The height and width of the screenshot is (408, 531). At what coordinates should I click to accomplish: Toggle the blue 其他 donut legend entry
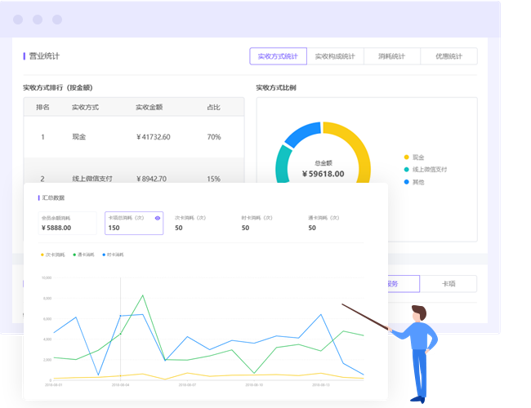tap(414, 182)
